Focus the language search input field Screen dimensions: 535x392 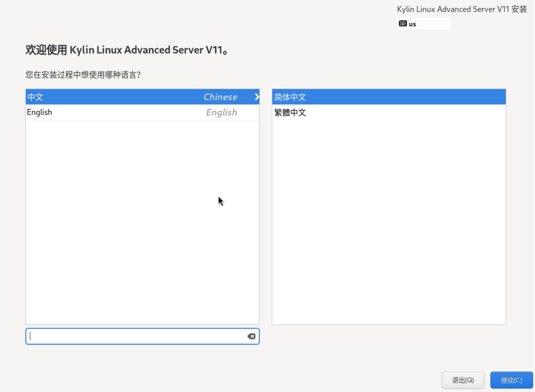pos(135,336)
